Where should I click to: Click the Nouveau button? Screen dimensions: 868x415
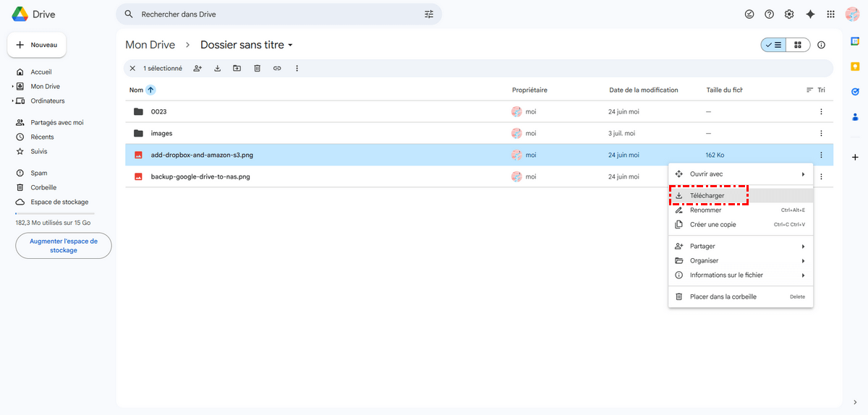(x=37, y=45)
